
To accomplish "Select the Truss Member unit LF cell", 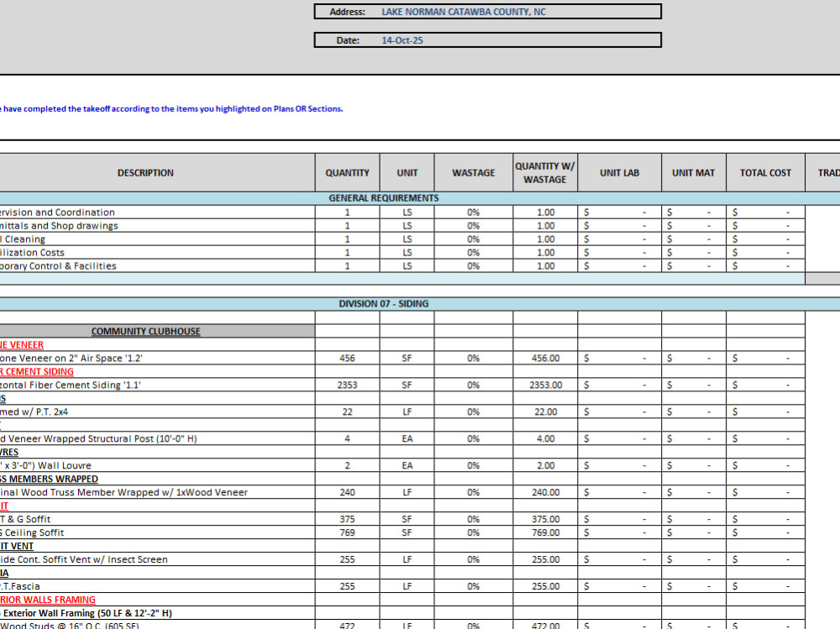I will [407, 492].
